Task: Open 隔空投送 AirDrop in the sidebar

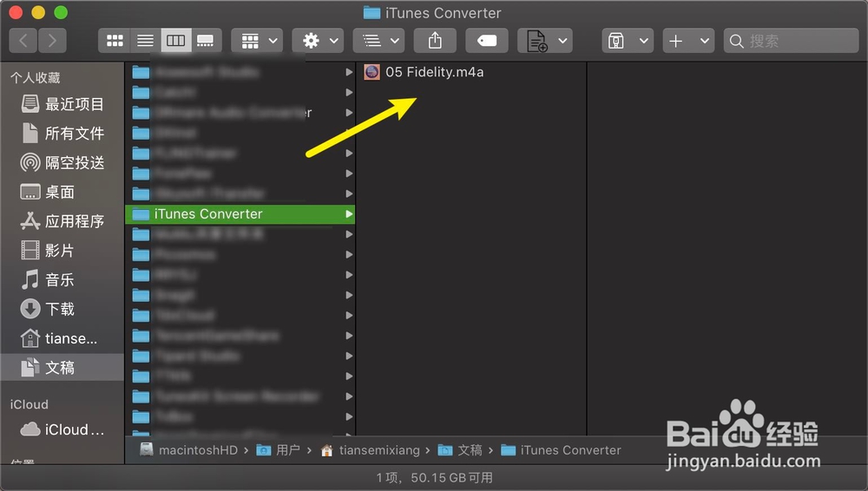Action: tap(62, 163)
